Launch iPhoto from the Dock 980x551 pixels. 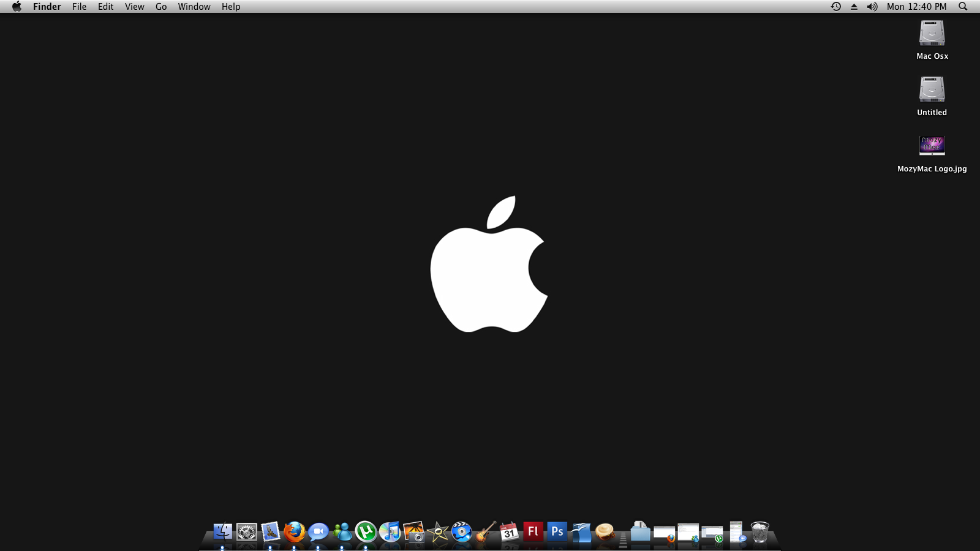click(x=413, y=531)
